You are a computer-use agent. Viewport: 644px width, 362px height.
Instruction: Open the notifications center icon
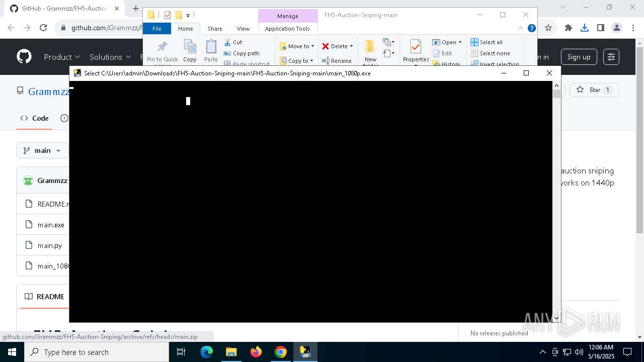pyautogui.click(x=627, y=352)
